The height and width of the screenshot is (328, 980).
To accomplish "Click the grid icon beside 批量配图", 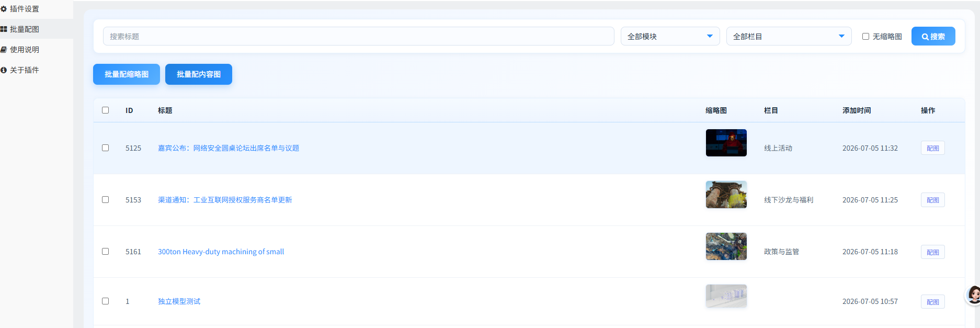I will coord(4,29).
